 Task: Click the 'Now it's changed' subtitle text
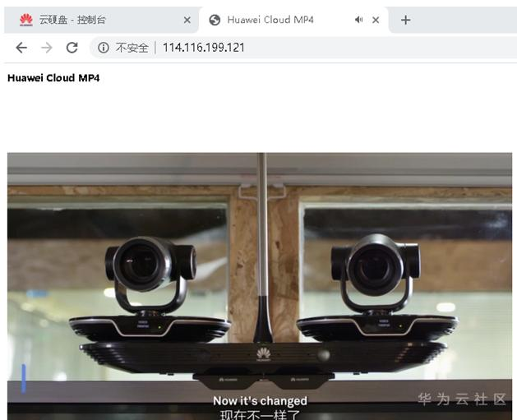[261, 401]
